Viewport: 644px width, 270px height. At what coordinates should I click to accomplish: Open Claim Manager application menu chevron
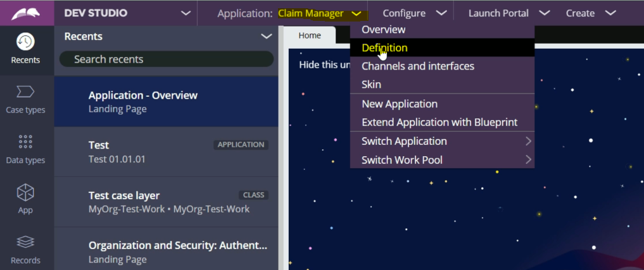point(357,13)
